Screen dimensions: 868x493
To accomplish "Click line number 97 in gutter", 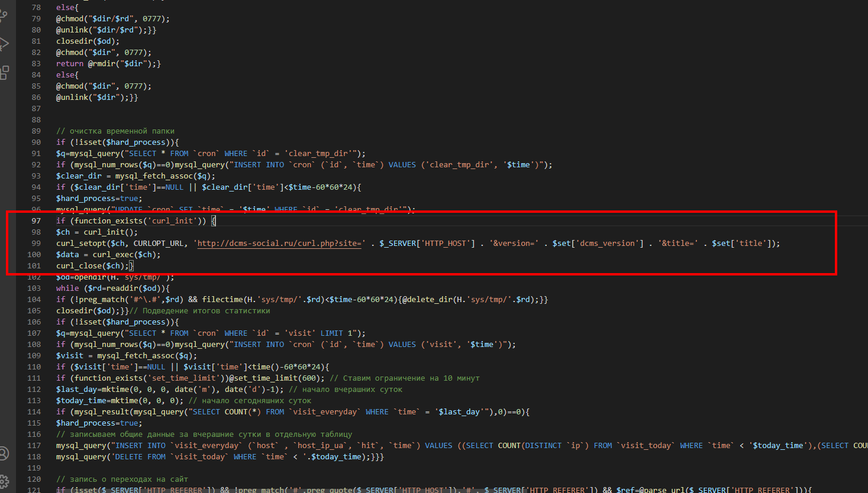I will point(36,221).
